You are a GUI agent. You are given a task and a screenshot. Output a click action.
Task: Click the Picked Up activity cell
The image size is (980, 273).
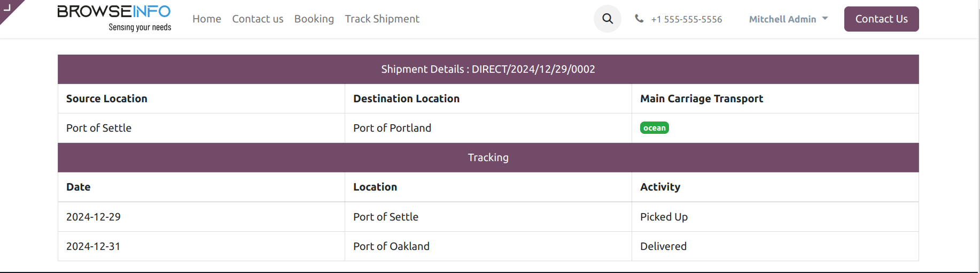(775, 217)
